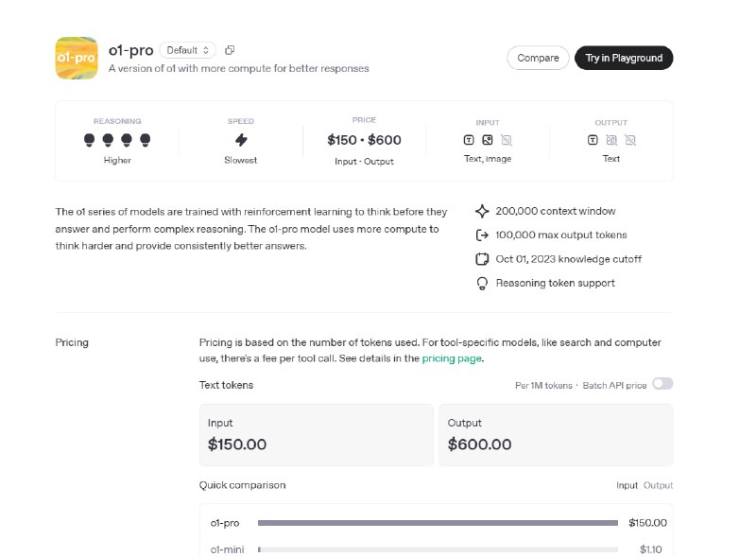The width and height of the screenshot is (756, 557).
Task: Click the 'Text tokens' heading
Action: coord(226,385)
